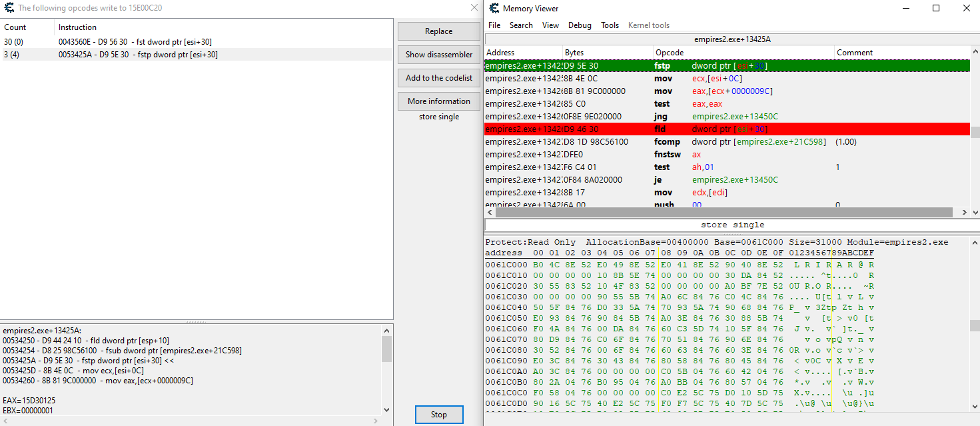The width and height of the screenshot is (980, 426).
Task: Click Add to the codelist button
Action: pyautogui.click(x=438, y=78)
